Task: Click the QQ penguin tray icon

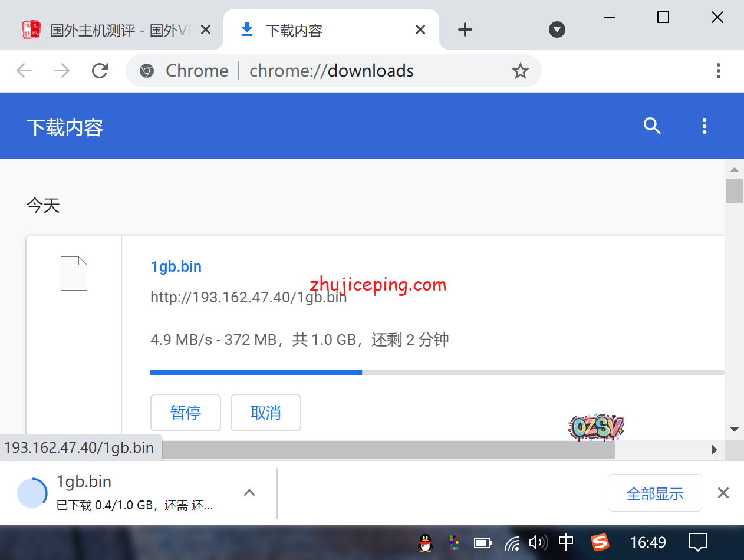Action: [x=424, y=542]
